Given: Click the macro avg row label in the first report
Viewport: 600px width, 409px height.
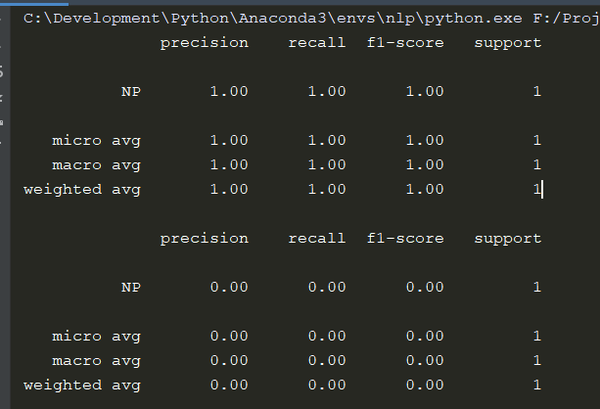Looking at the screenshot, I should (96, 164).
